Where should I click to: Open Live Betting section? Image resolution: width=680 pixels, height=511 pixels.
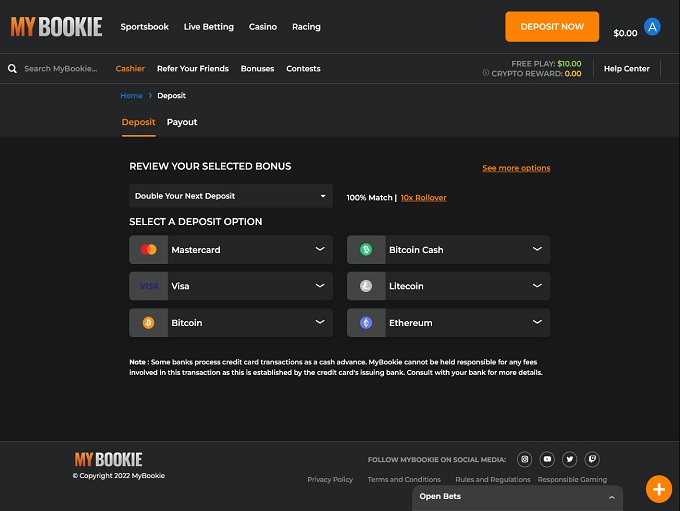tap(209, 27)
